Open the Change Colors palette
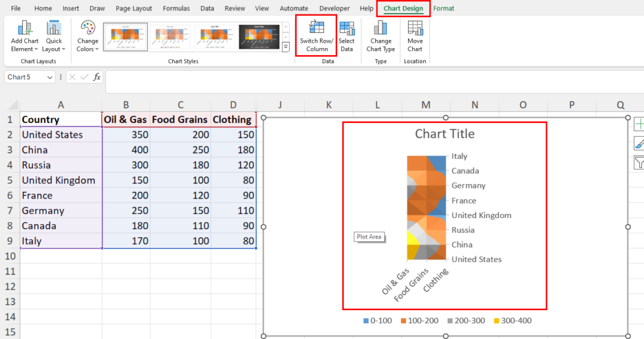The height and width of the screenshot is (339, 644). click(x=87, y=37)
